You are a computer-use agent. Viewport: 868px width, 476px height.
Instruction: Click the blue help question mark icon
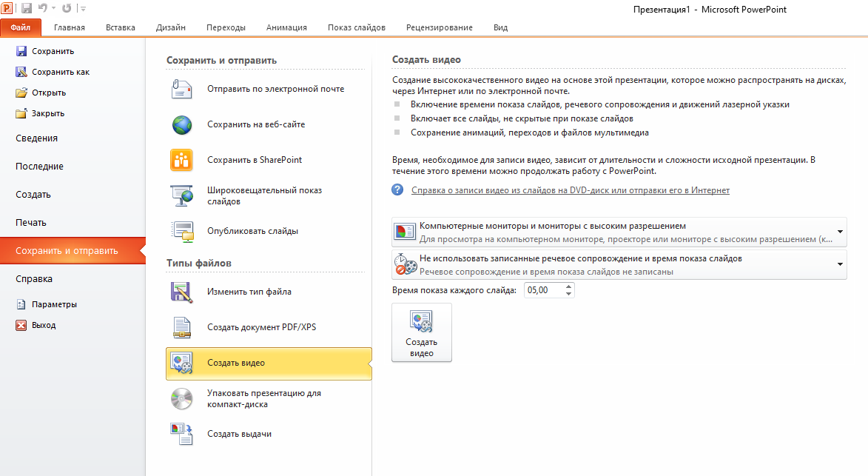coord(397,190)
